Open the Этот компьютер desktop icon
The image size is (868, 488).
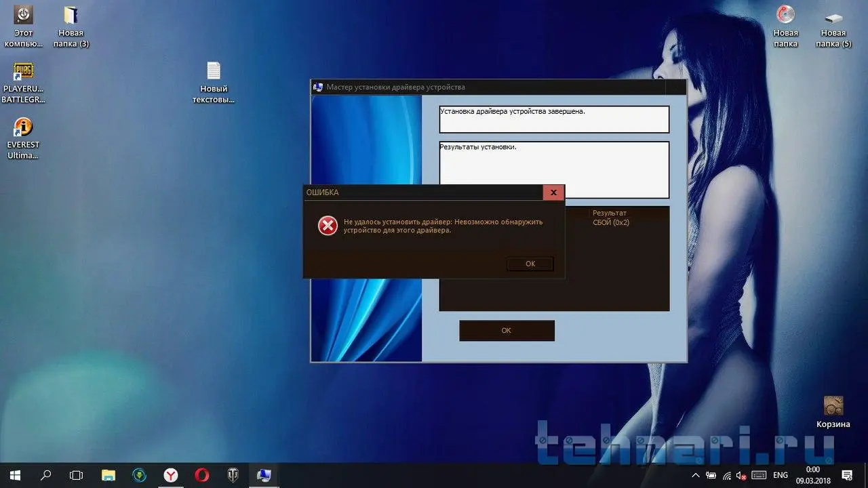pyautogui.click(x=24, y=15)
